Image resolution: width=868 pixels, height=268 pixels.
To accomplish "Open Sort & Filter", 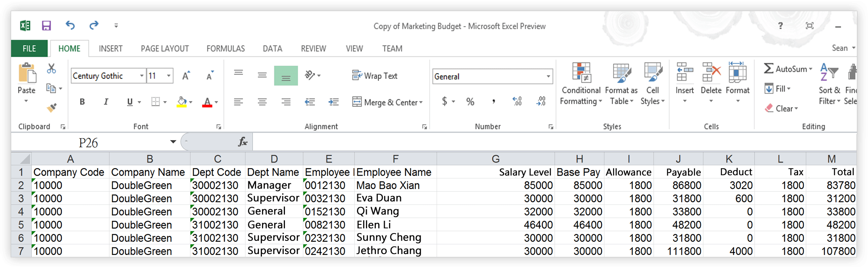I will point(829,84).
